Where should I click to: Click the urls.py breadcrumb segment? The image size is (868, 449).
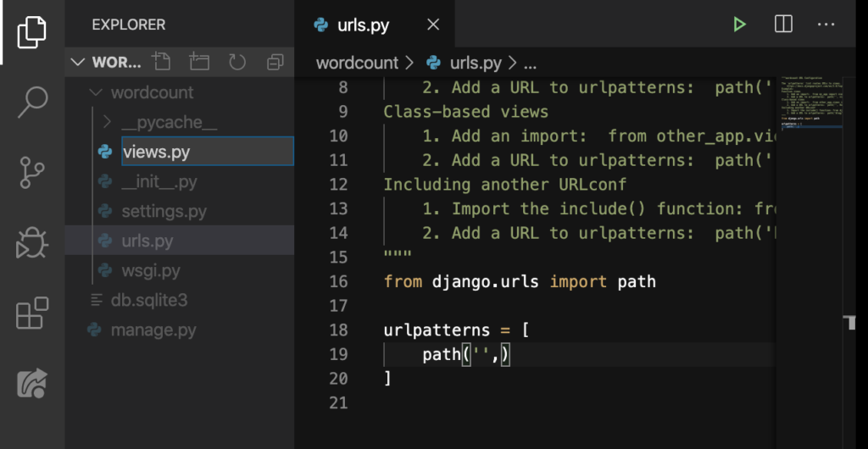pyautogui.click(x=475, y=63)
